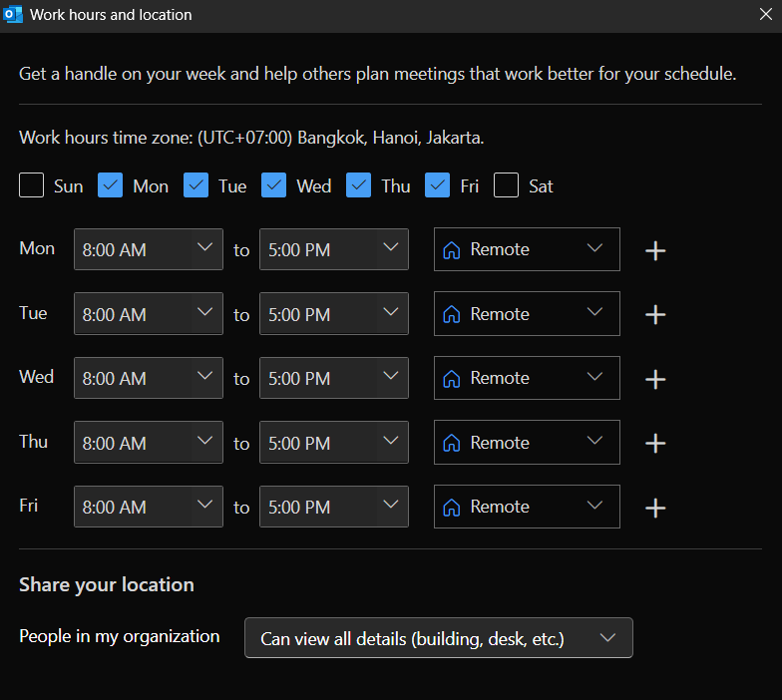
Task: Open Monday start time dropdown
Action: pos(149,249)
